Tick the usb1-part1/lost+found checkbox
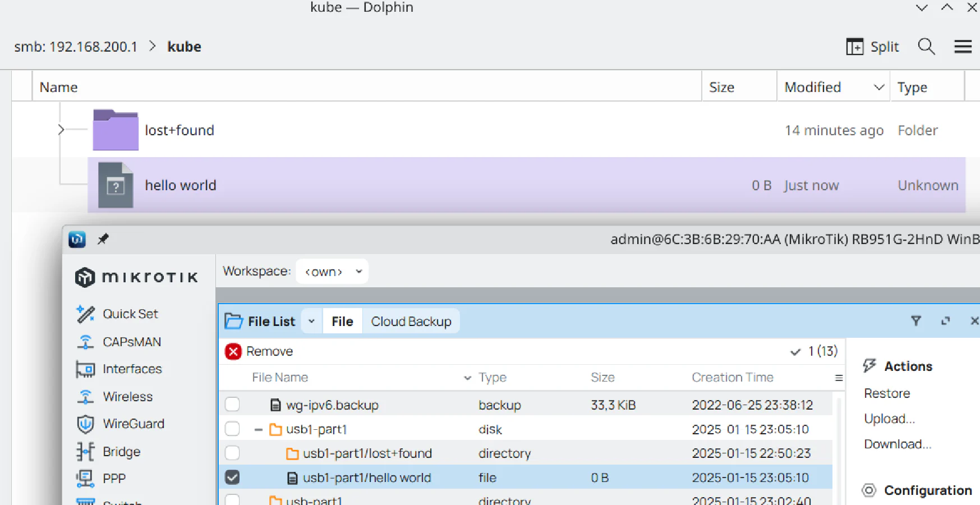980x505 pixels. click(232, 453)
